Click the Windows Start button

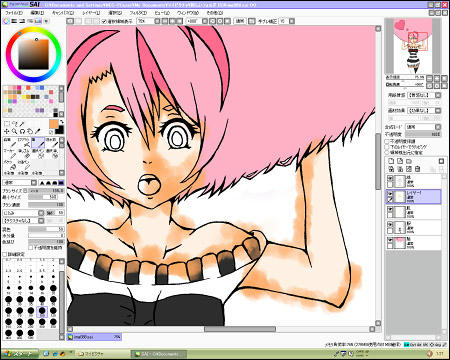coord(19,354)
